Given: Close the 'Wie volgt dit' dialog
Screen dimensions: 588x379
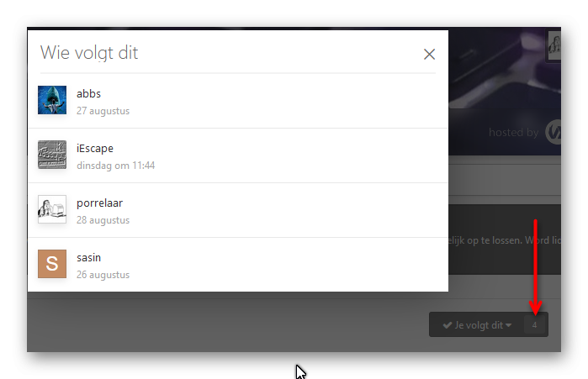Looking at the screenshot, I should [x=429, y=55].
